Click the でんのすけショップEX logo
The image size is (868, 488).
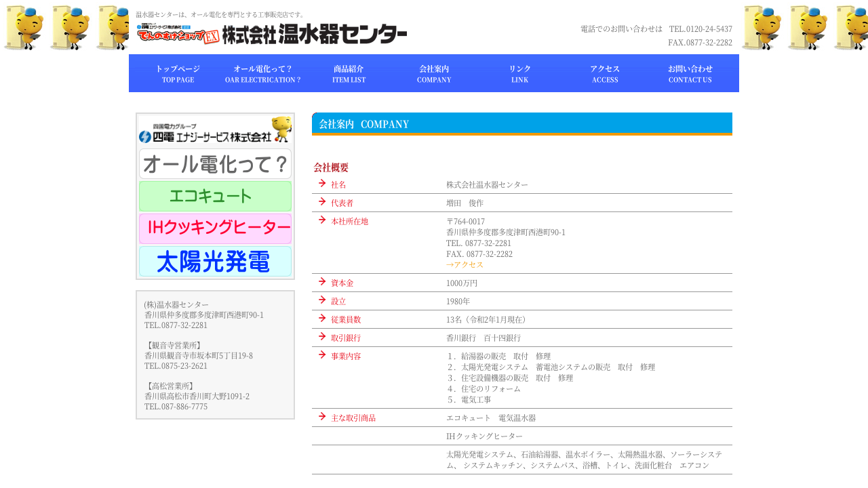point(178,35)
